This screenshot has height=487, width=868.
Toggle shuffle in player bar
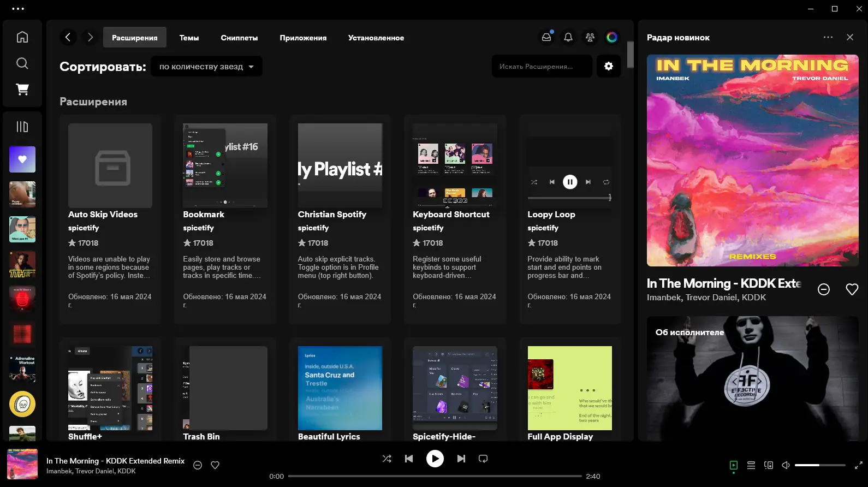click(387, 459)
